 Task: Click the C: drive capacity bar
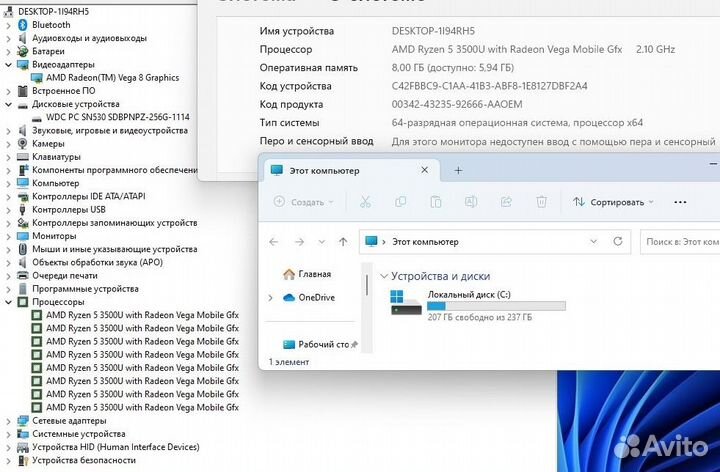[496, 306]
